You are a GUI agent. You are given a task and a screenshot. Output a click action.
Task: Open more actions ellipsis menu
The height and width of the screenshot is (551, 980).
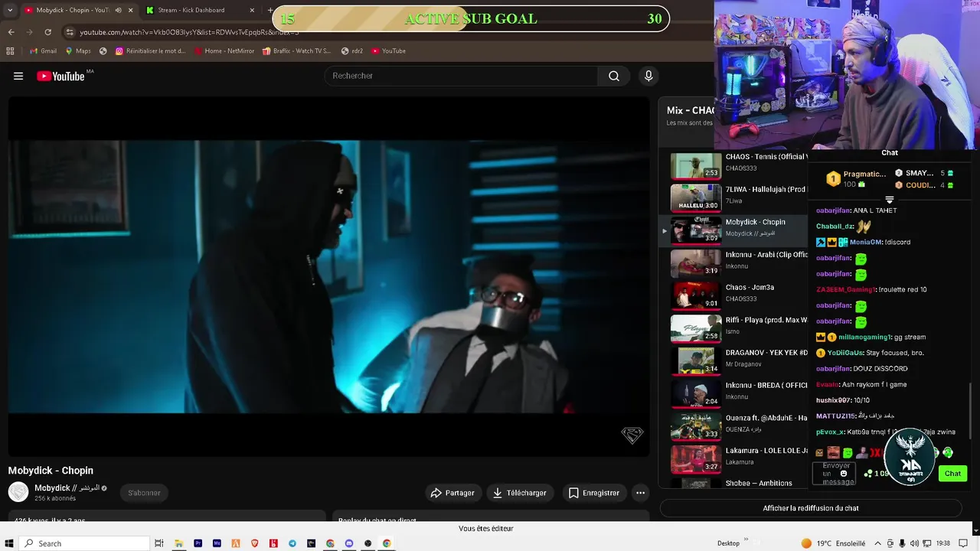641,493
